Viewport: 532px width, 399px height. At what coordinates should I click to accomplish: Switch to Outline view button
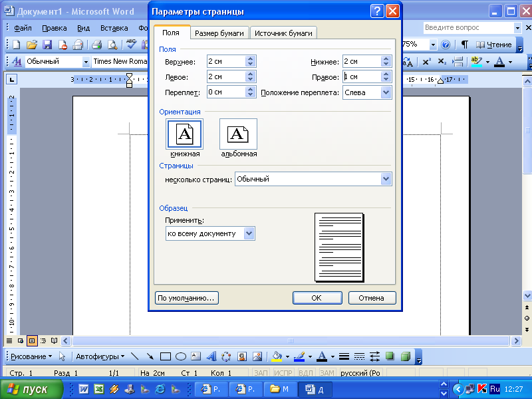click(x=43, y=340)
